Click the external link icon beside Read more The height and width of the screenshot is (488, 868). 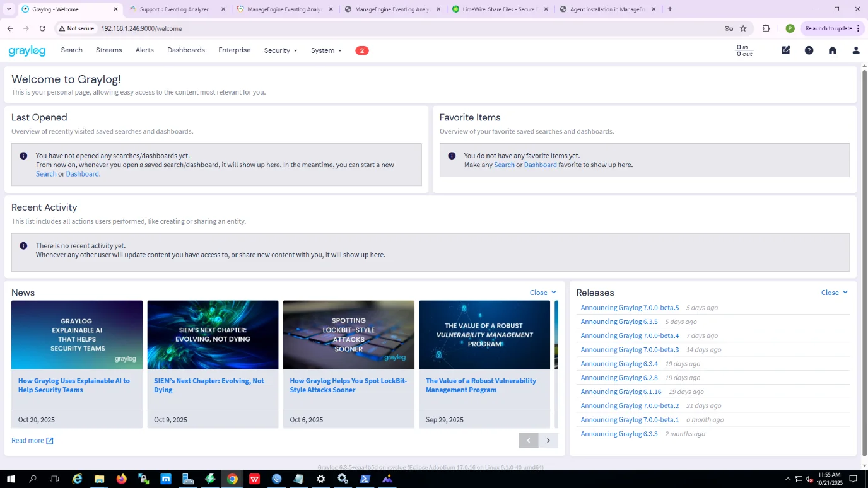click(50, 441)
